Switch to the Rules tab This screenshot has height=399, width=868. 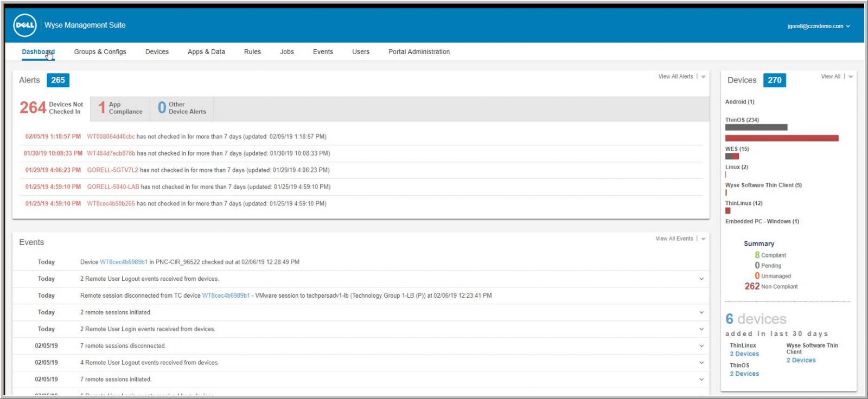click(x=252, y=52)
